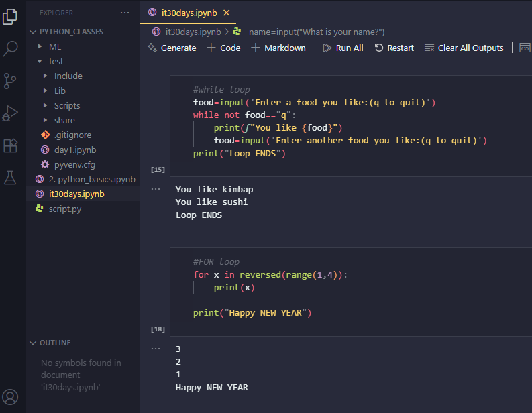Click the Python icon of script.py

[x=40, y=209]
